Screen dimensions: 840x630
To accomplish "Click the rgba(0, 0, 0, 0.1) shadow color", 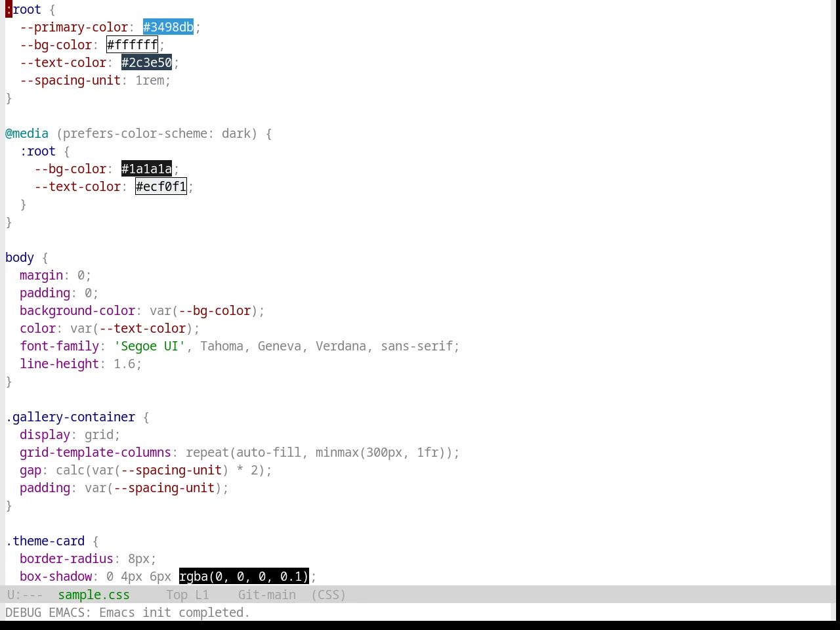I will (243, 576).
